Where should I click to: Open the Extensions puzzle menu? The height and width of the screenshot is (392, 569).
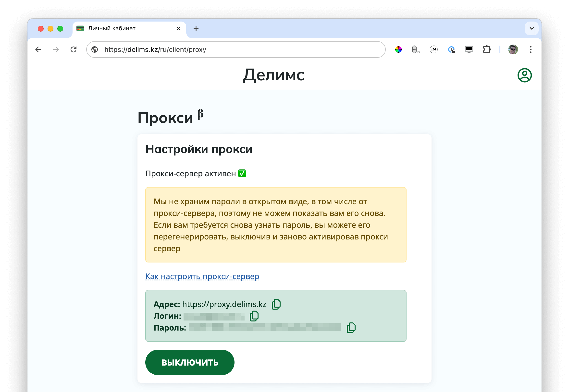487,50
